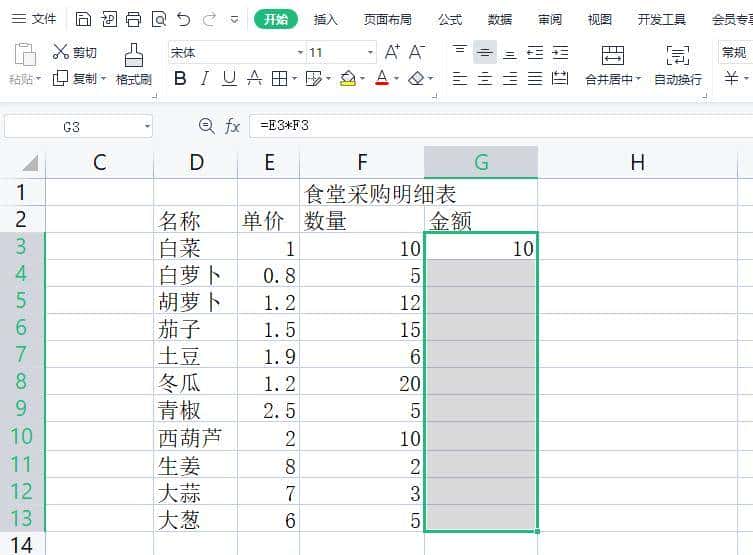Image resolution: width=753 pixels, height=555 pixels.
Task: Click the clear format eraser icon
Action: tap(416, 78)
